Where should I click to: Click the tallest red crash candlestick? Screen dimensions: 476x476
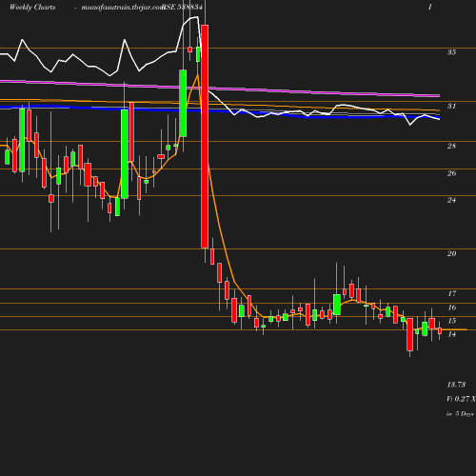click(205, 136)
